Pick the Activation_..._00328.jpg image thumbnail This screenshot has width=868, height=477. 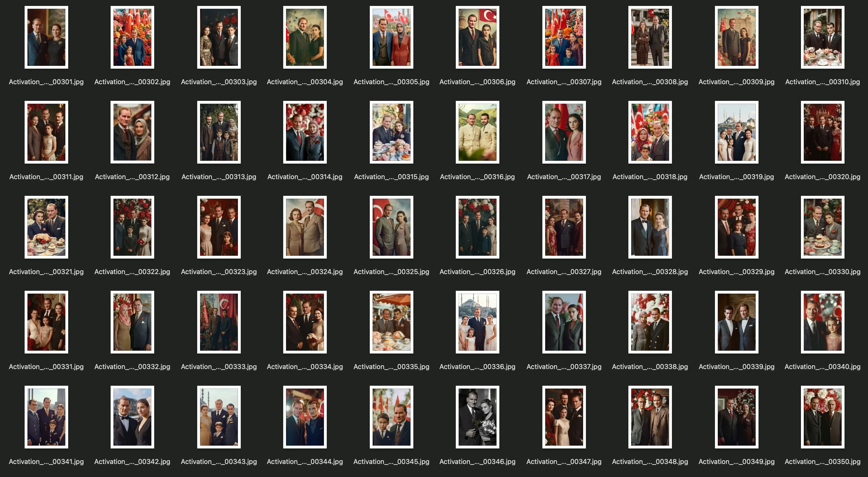[x=650, y=227]
